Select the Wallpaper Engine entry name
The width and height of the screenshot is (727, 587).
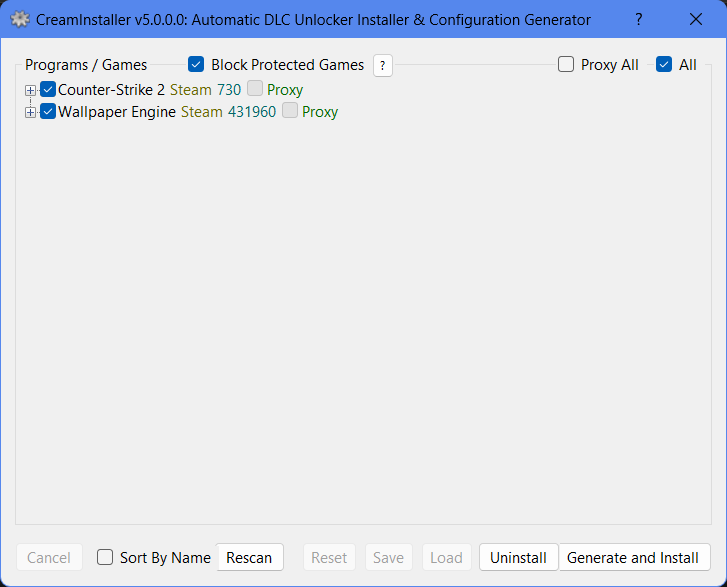pyautogui.click(x=117, y=112)
